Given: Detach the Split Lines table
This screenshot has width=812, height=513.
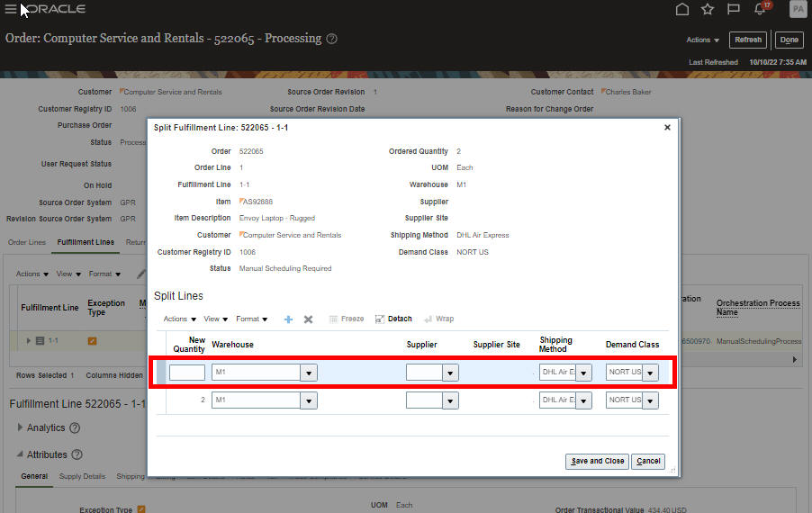Looking at the screenshot, I should click(x=393, y=319).
